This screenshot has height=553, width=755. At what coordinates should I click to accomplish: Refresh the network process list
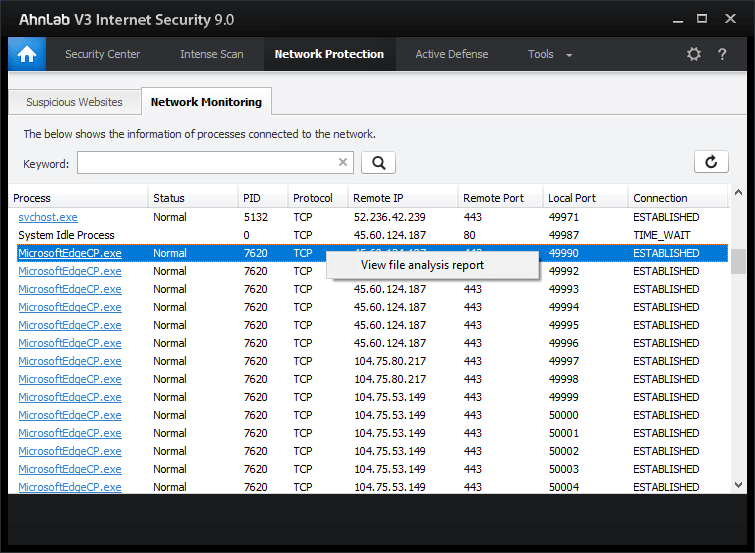coord(711,163)
